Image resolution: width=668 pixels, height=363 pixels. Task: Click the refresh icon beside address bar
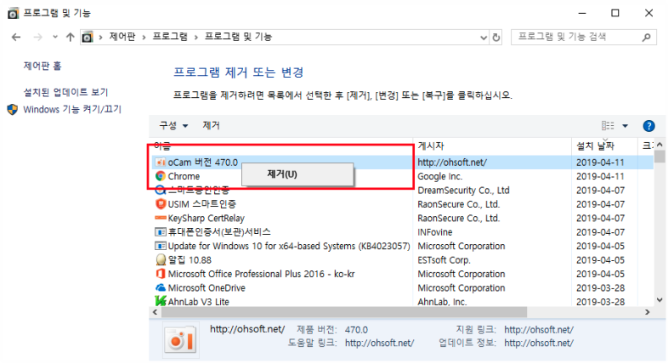point(496,37)
